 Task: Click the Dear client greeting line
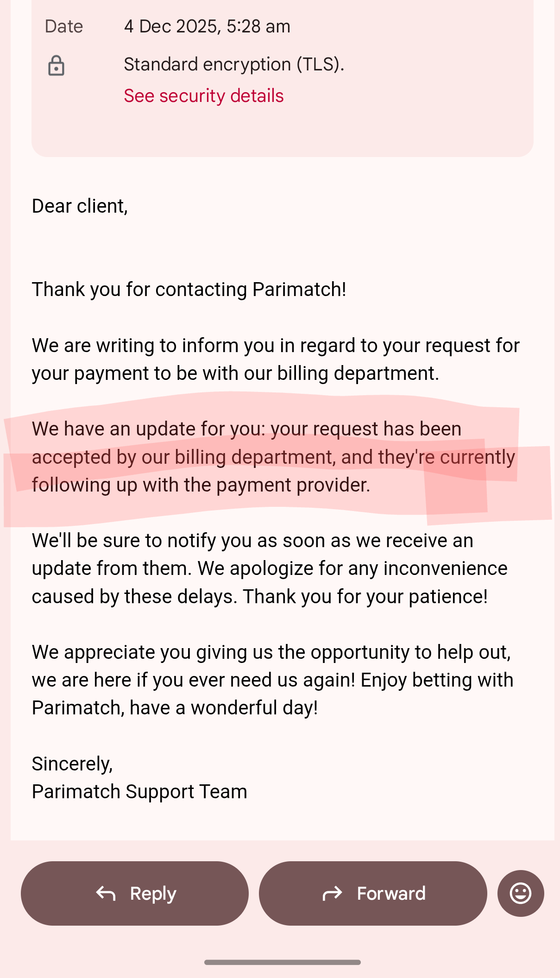click(x=80, y=206)
